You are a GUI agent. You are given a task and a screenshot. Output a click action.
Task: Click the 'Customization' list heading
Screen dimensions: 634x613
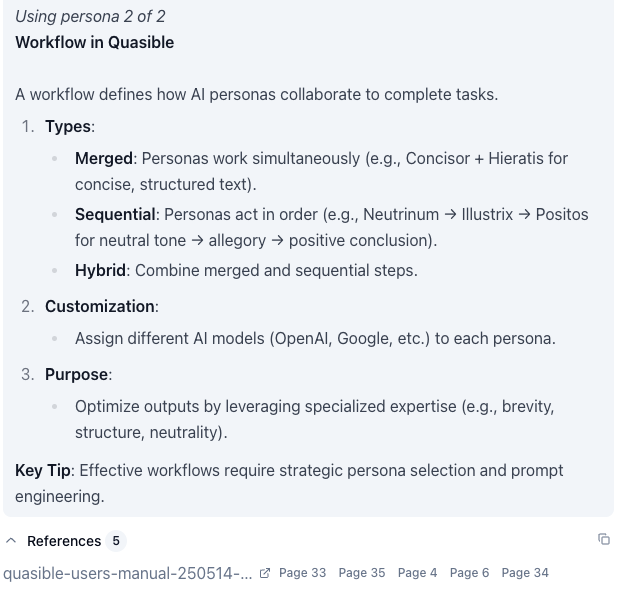point(99,306)
